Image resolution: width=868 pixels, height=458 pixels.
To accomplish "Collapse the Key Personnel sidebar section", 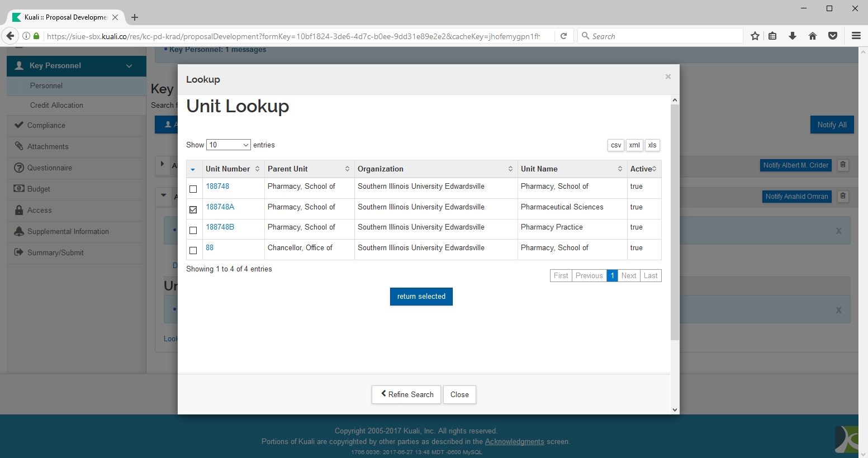I will [129, 66].
